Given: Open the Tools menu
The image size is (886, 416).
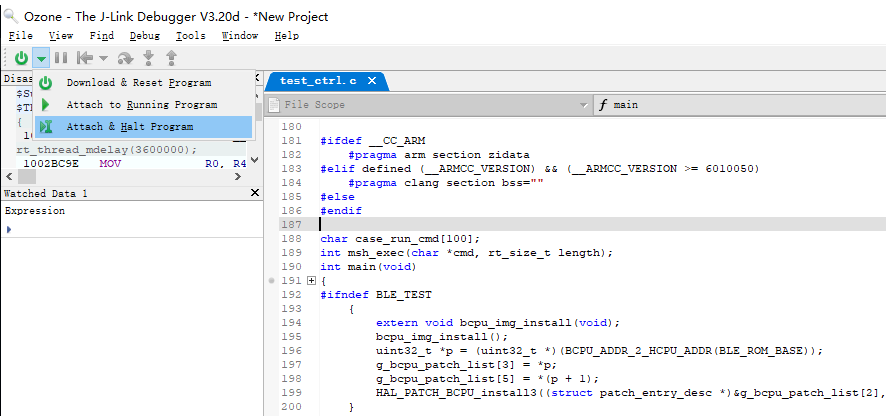Looking at the screenshot, I should coord(190,36).
